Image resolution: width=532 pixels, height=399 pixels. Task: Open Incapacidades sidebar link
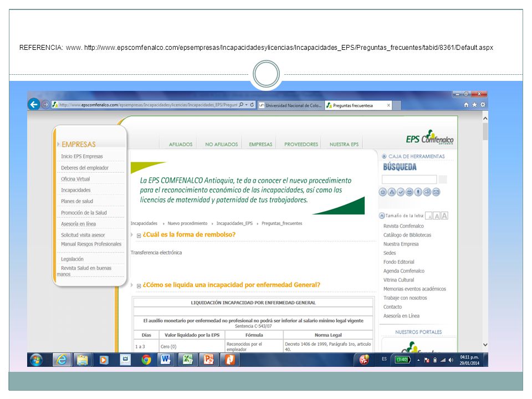[76, 190]
